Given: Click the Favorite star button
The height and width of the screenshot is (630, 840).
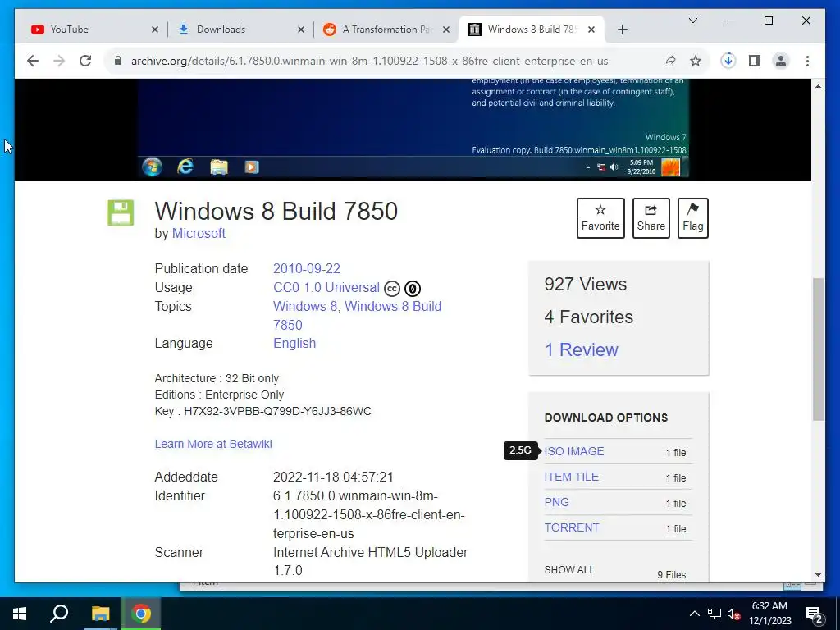Looking at the screenshot, I should point(600,218).
